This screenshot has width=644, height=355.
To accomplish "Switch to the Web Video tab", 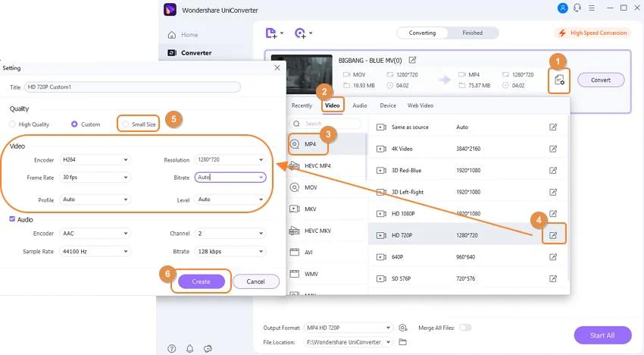I will click(420, 105).
